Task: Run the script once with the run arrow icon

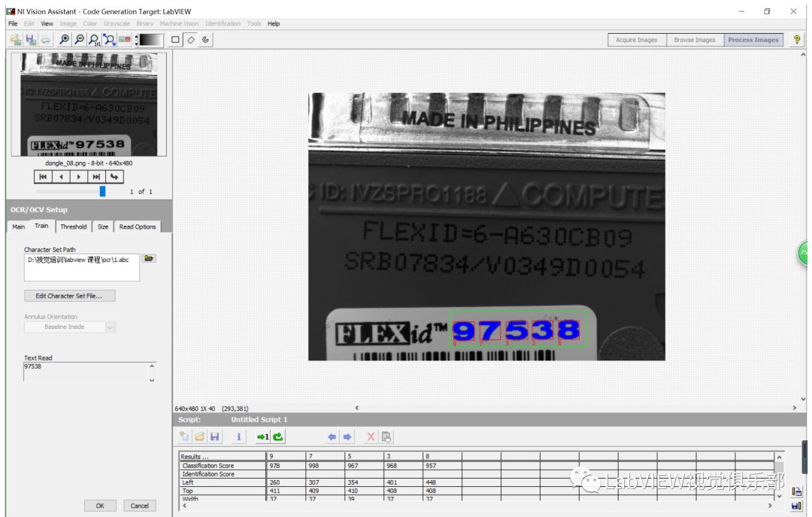Action: click(x=262, y=436)
